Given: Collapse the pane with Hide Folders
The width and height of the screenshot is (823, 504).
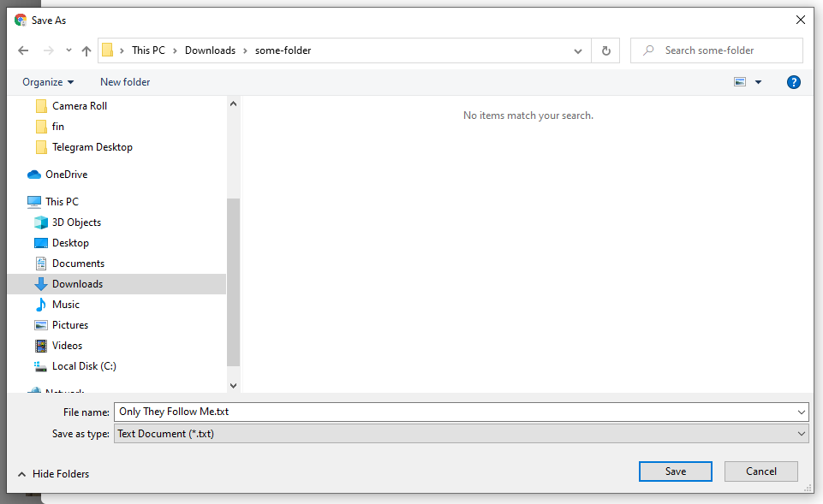Looking at the screenshot, I should point(53,474).
